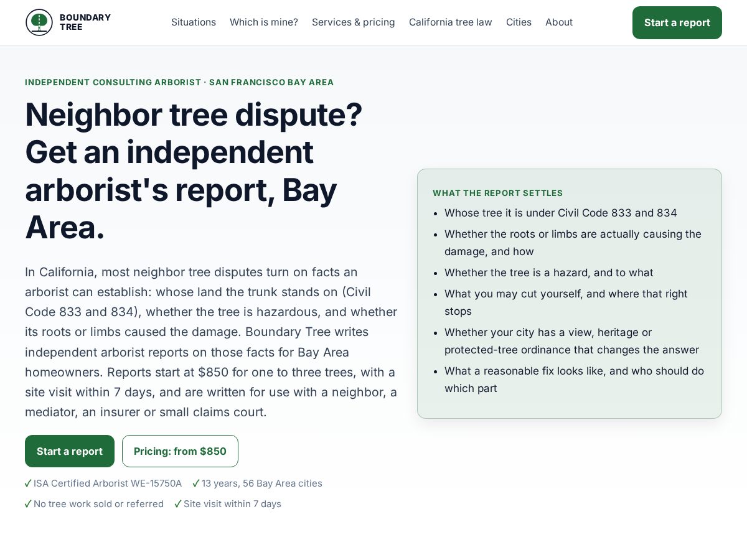Click checkmark beside No tree work sold
This screenshot has width=747, height=560.
tap(28, 504)
